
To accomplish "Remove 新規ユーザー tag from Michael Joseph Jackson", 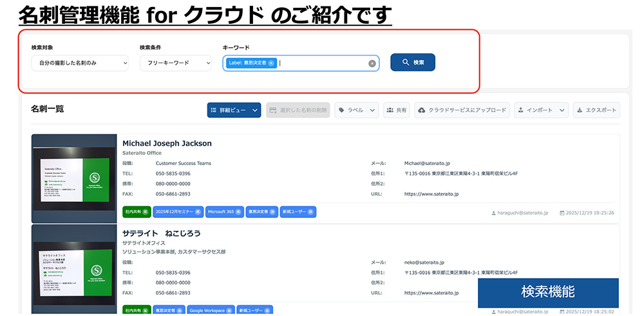I will tap(311, 212).
